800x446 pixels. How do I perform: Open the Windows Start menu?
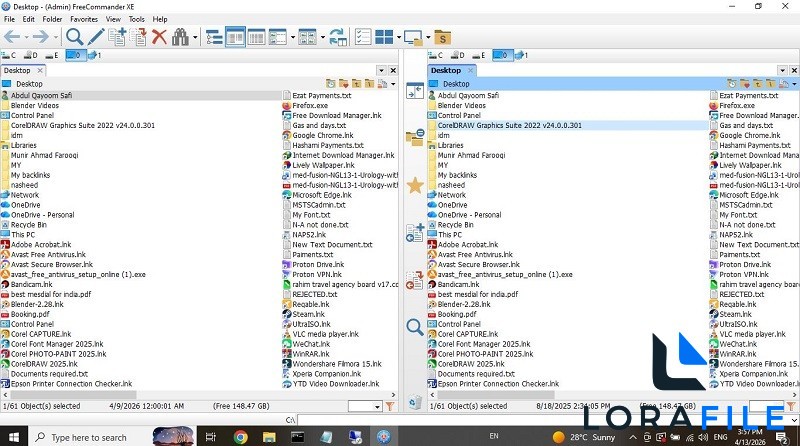tap(14, 437)
